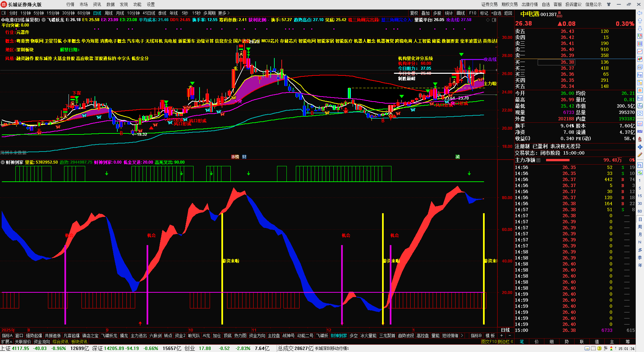Image resolution: width=644 pixels, height=352 pixels.
Task: Click 上证 index value 4117.95
Action: (21, 348)
